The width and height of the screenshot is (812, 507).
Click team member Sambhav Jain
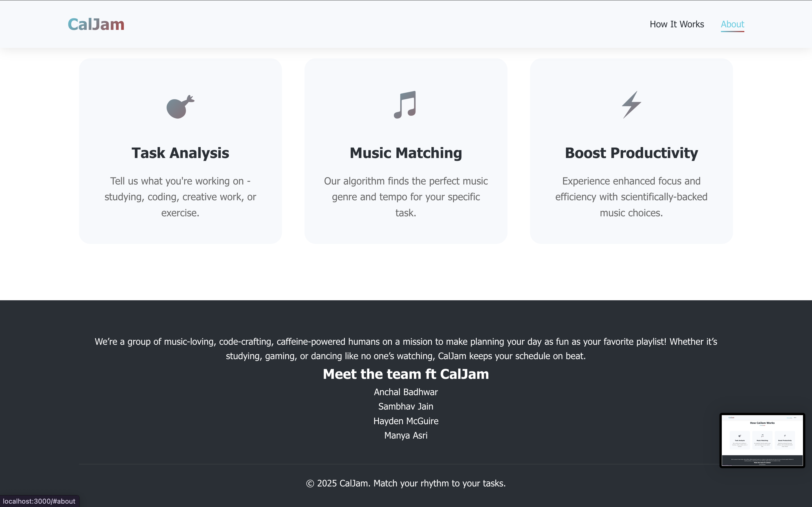pos(406,406)
